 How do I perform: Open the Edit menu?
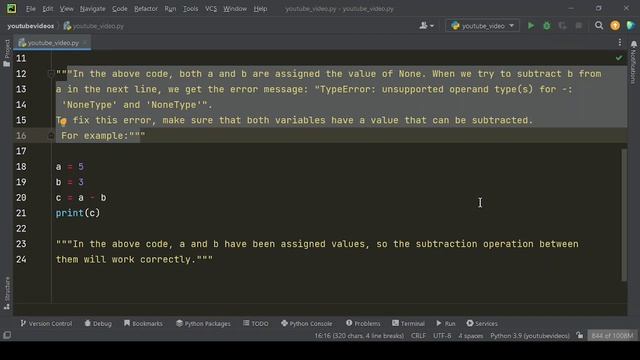point(48,9)
